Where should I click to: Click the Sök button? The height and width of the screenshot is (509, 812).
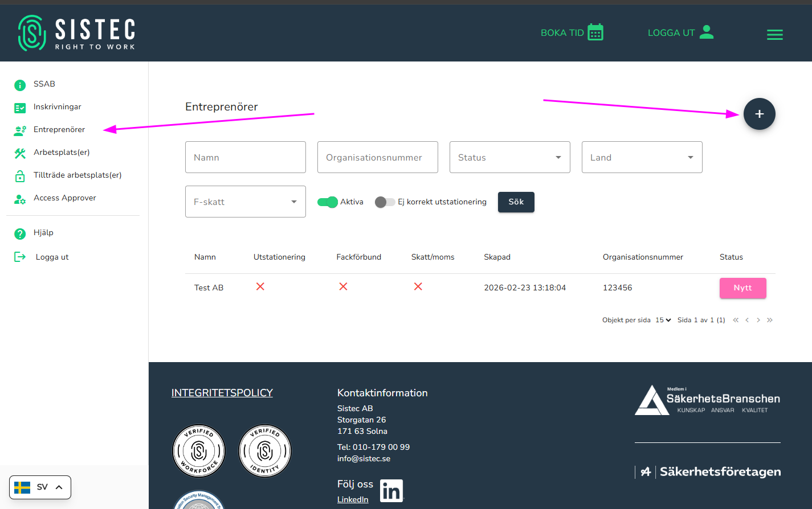pyautogui.click(x=516, y=202)
